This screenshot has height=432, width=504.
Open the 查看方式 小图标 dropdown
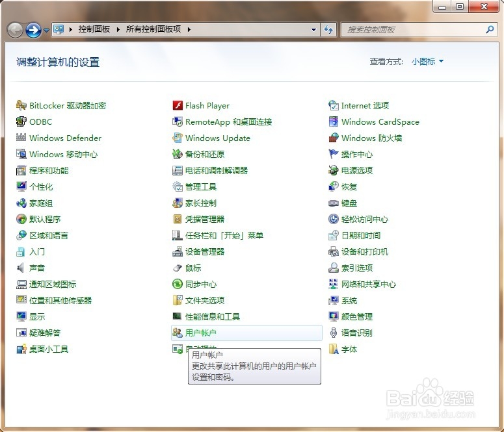[x=427, y=61]
